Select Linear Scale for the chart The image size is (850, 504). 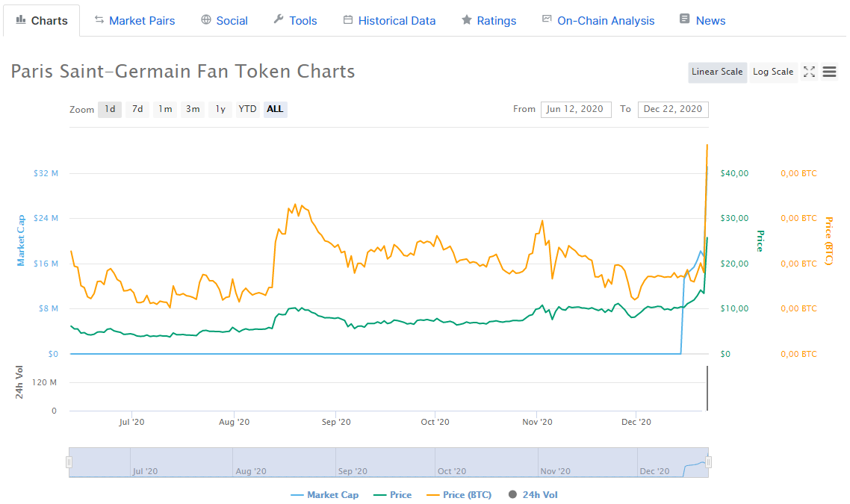coord(717,72)
